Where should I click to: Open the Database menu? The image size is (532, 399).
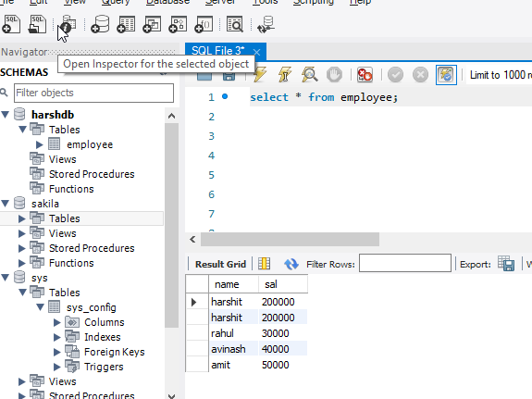click(167, 2)
